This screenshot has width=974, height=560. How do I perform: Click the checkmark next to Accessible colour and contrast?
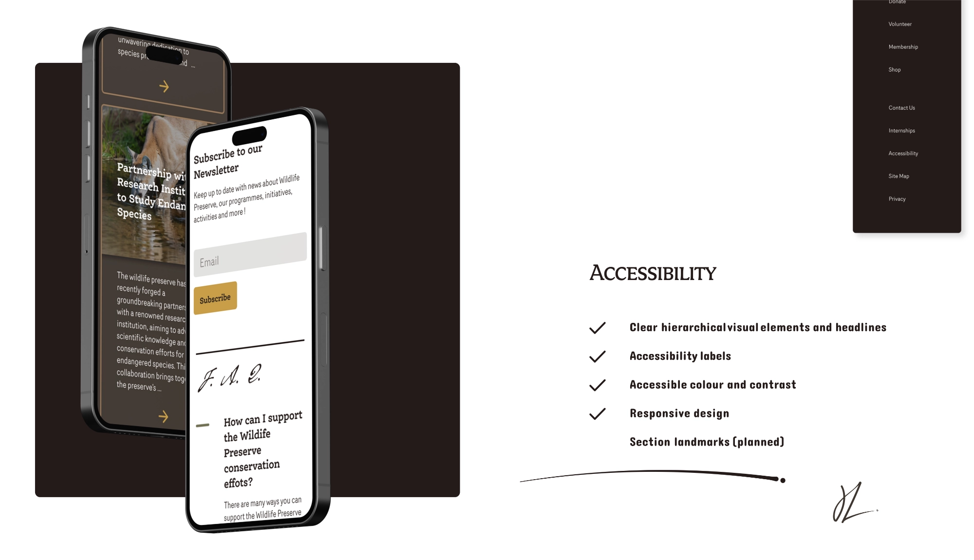[598, 384]
